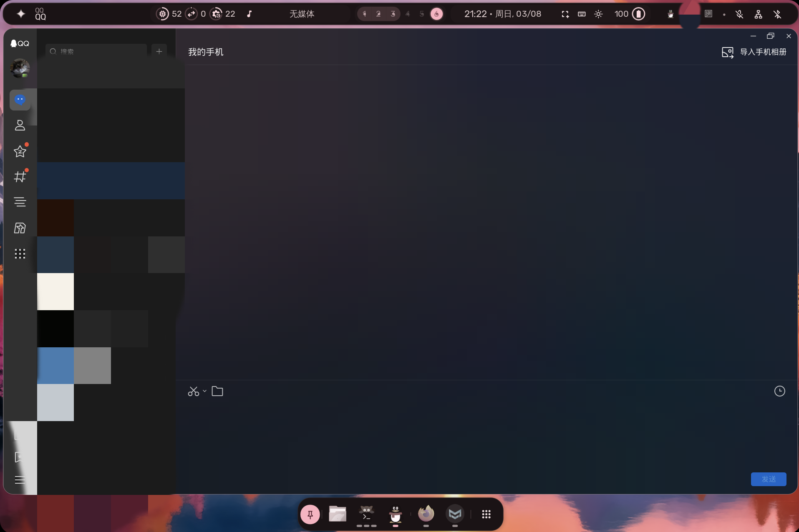Toggle Bluetooth in the system tray
The width and height of the screenshot is (799, 532).
tap(777, 14)
